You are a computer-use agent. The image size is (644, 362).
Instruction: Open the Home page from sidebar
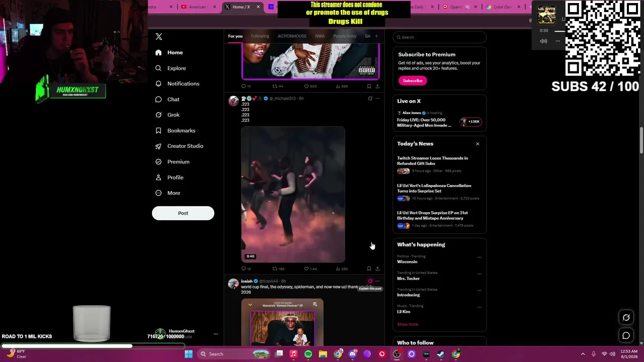pyautogui.click(x=169, y=52)
